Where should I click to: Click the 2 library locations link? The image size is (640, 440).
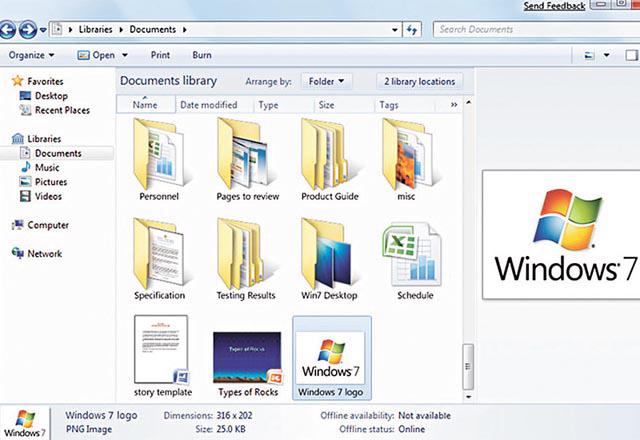click(x=420, y=82)
